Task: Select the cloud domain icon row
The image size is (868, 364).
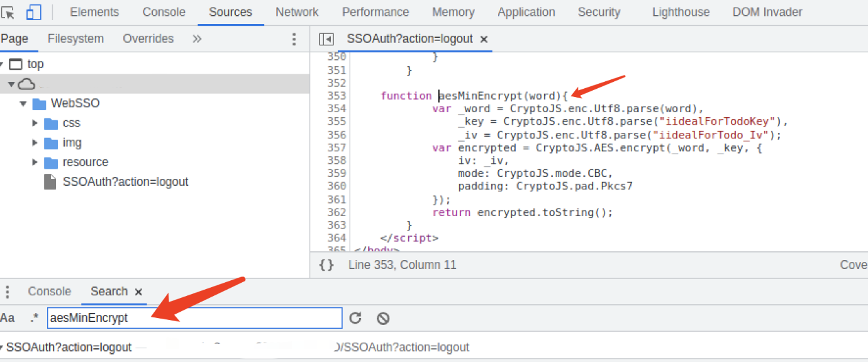Action: coord(26,84)
